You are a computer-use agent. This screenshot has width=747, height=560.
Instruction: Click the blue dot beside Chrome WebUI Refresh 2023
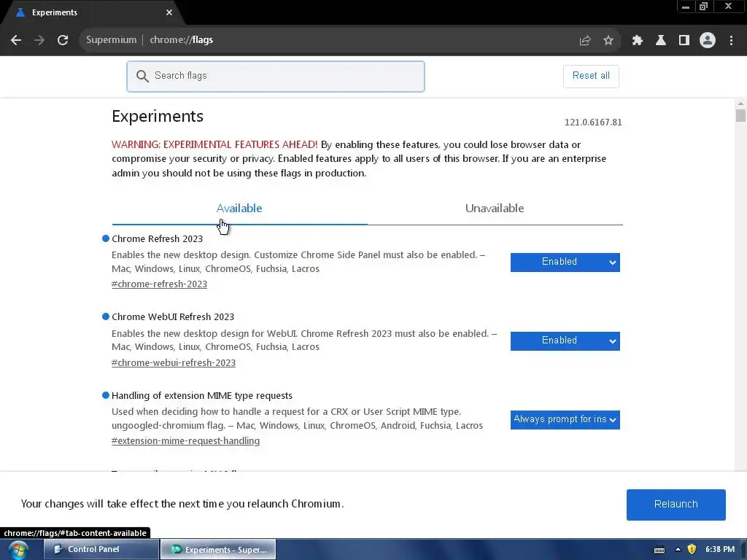(106, 316)
